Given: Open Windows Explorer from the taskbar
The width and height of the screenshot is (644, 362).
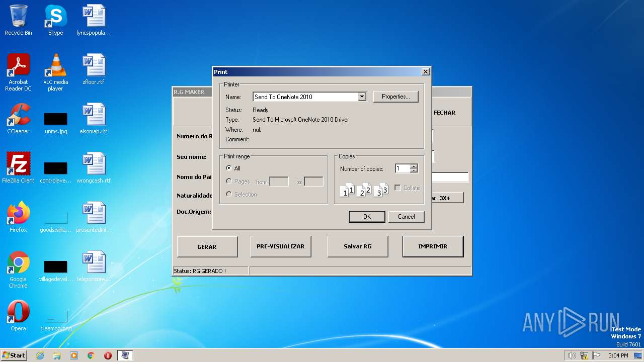Looking at the screenshot, I should [x=57, y=355].
